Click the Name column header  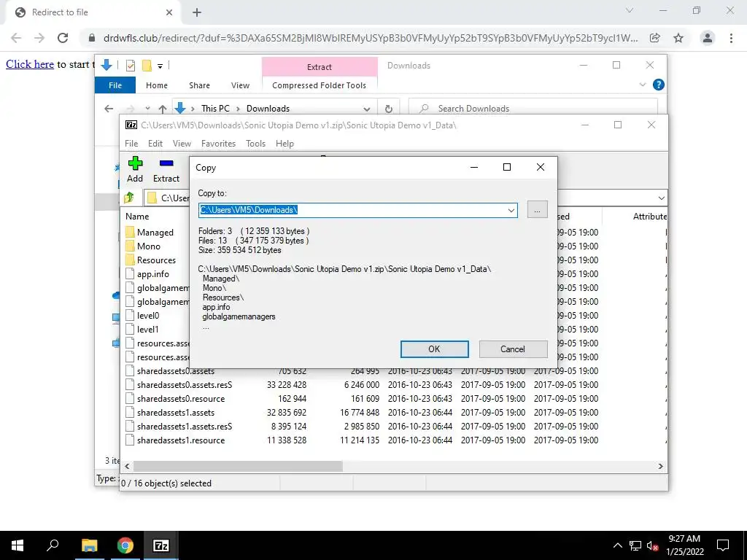point(137,216)
